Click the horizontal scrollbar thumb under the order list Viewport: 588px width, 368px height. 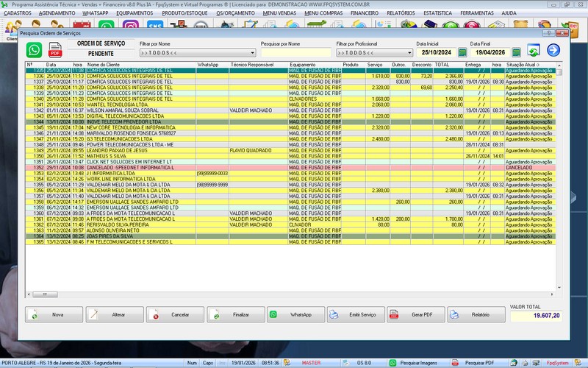tap(45, 294)
